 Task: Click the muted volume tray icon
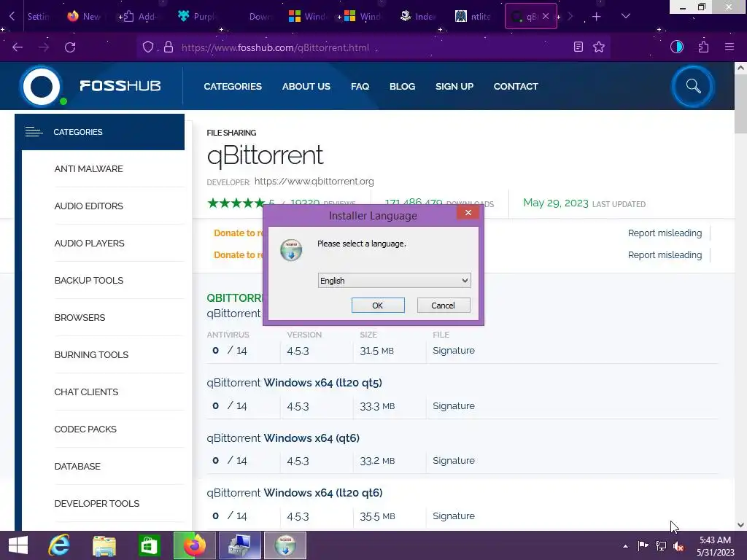click(x=678, y=546)
